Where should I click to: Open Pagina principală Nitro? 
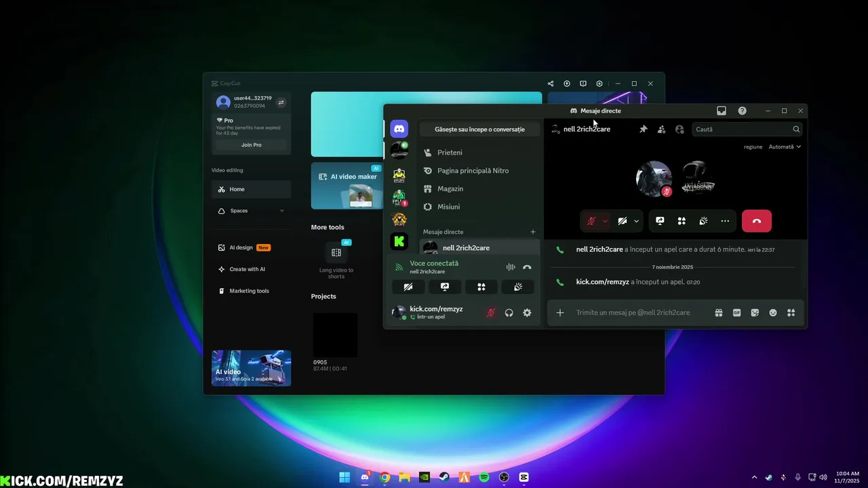pyautogui.click(x=480, y=171)
